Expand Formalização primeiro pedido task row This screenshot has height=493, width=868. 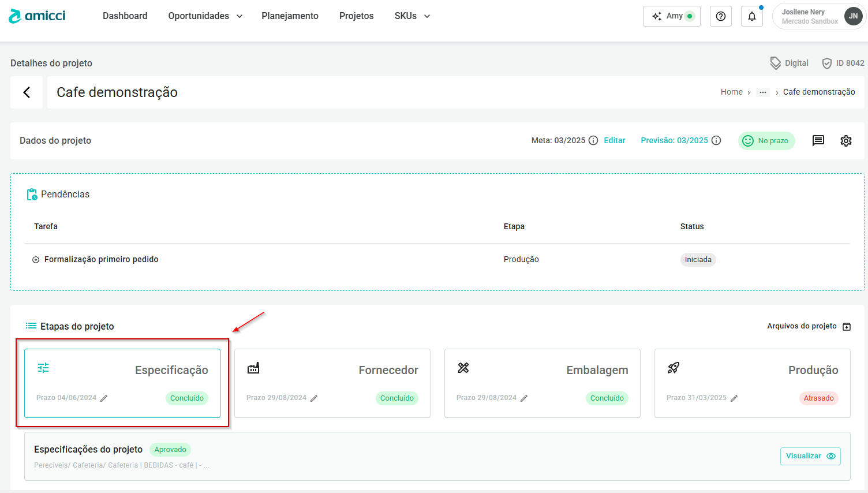36,260
